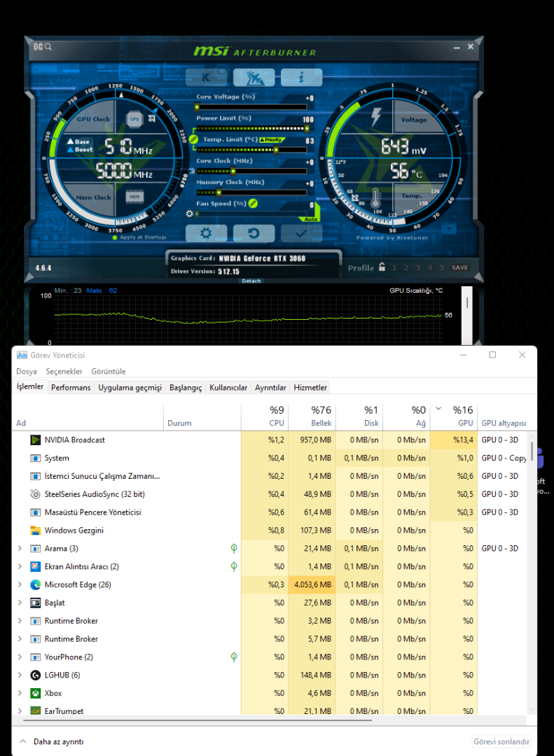
Task: Click the GPU chip icon in the clock gauge
Action: tap(134, 119)
